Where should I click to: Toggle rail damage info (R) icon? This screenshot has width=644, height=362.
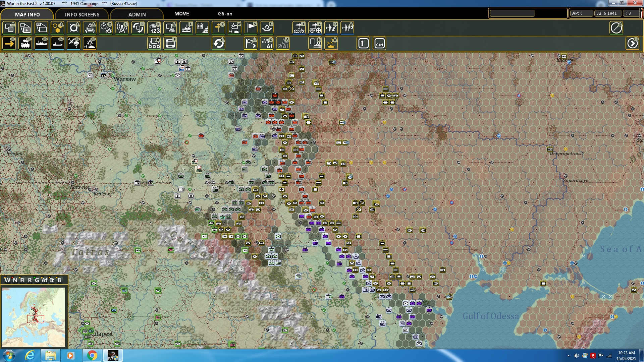tap(90, 28)
